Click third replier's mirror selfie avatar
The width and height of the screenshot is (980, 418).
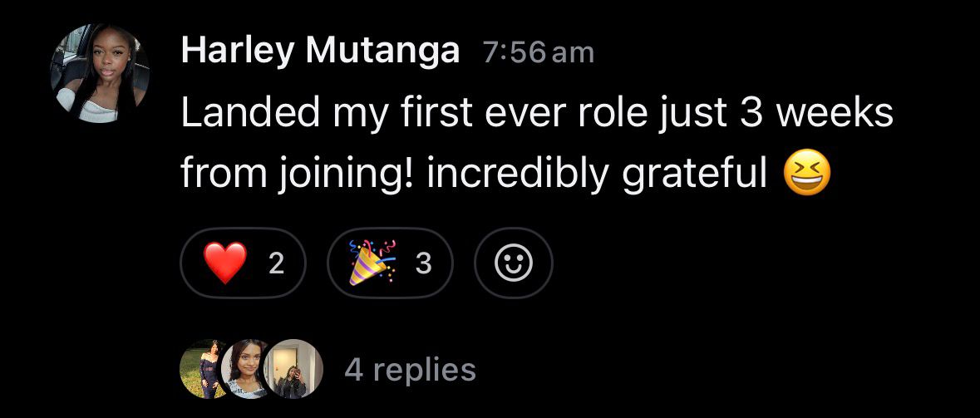pos(293,369)
